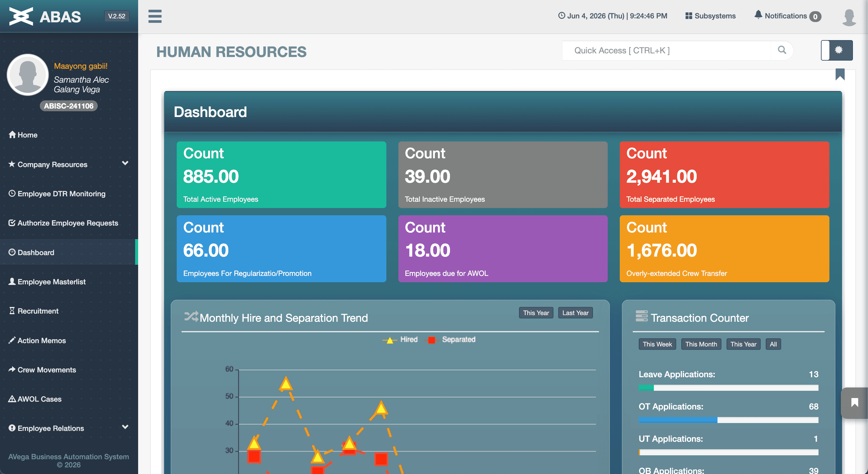Click the OT Applications progress bar
The width and height of the screenshot is (868, 474).
pos(728,420)
